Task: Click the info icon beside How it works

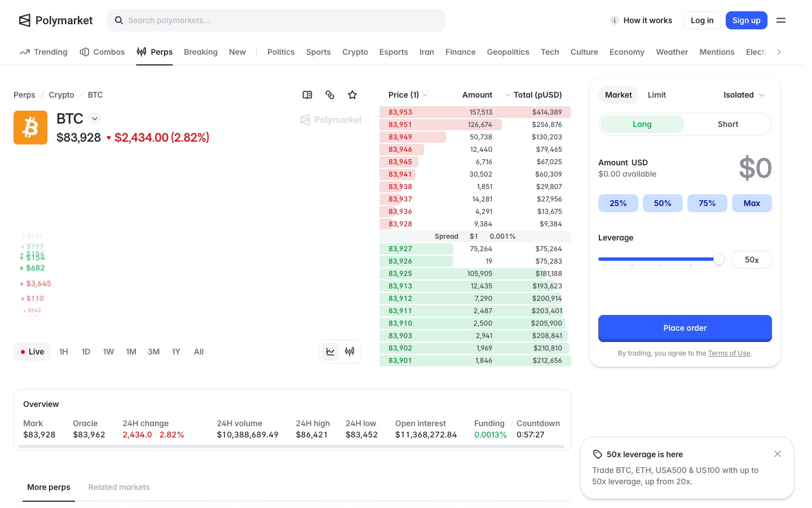Action: (615, 20)
